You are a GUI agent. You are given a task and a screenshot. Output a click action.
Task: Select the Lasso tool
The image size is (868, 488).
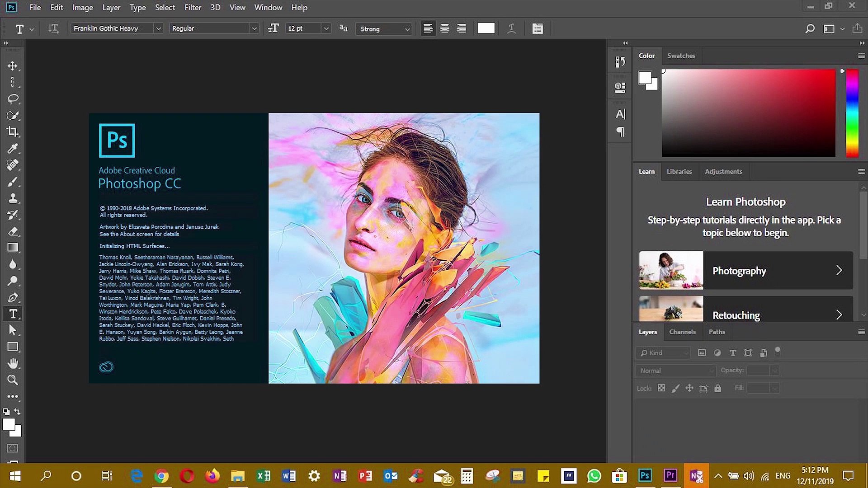(13, 99)
